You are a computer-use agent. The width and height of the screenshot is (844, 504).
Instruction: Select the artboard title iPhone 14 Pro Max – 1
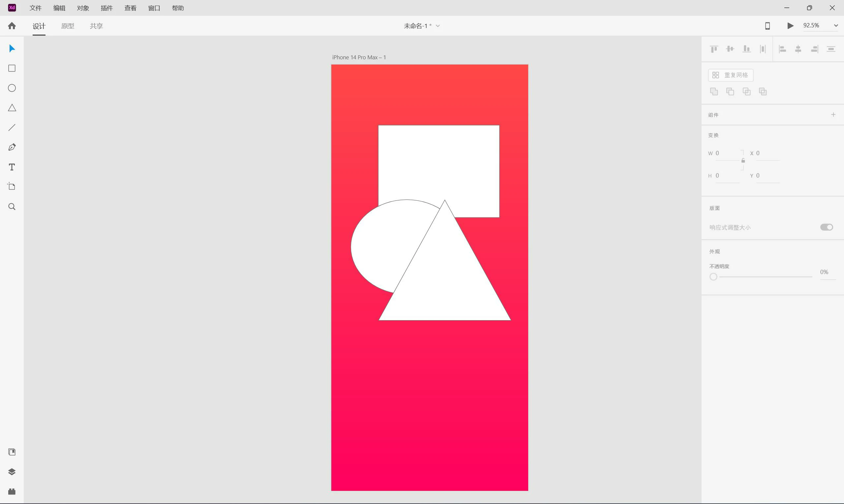point(359,57)
